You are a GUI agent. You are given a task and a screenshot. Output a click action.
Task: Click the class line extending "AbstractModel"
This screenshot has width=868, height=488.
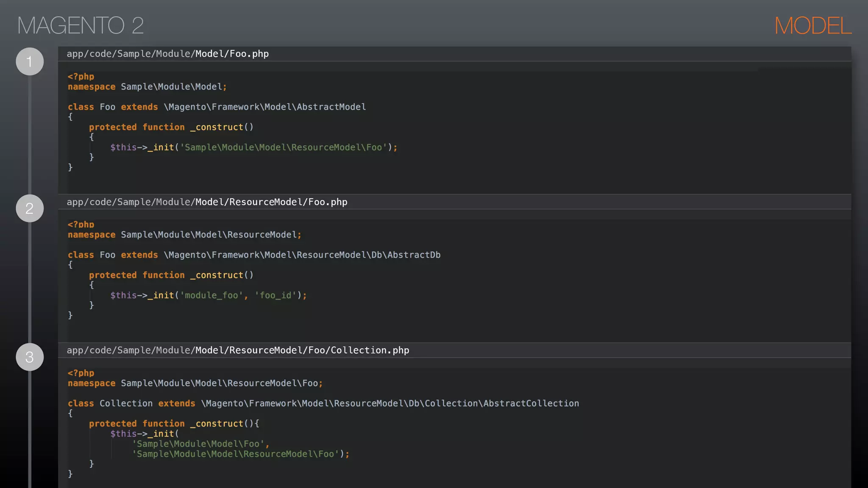pos(217,107)
